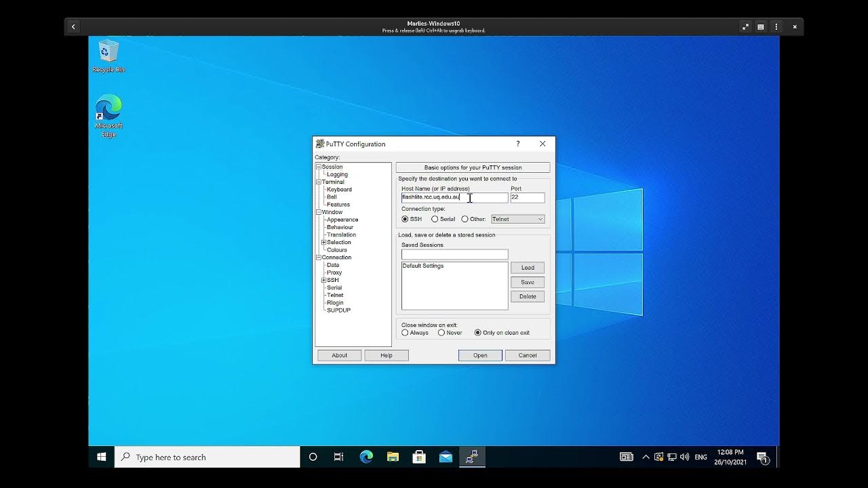This screenshot has width=868, height=488.
Task: Click the question mark help icon in PuTTY title bar
Action: 518,144
